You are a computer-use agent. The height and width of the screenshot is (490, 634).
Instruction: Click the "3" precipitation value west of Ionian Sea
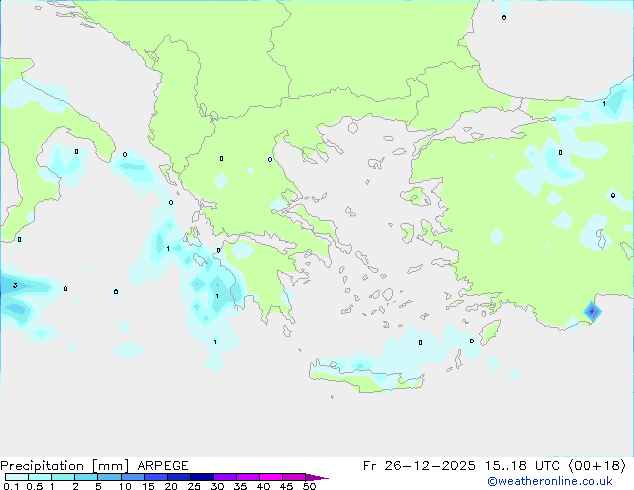coord(15,286)
